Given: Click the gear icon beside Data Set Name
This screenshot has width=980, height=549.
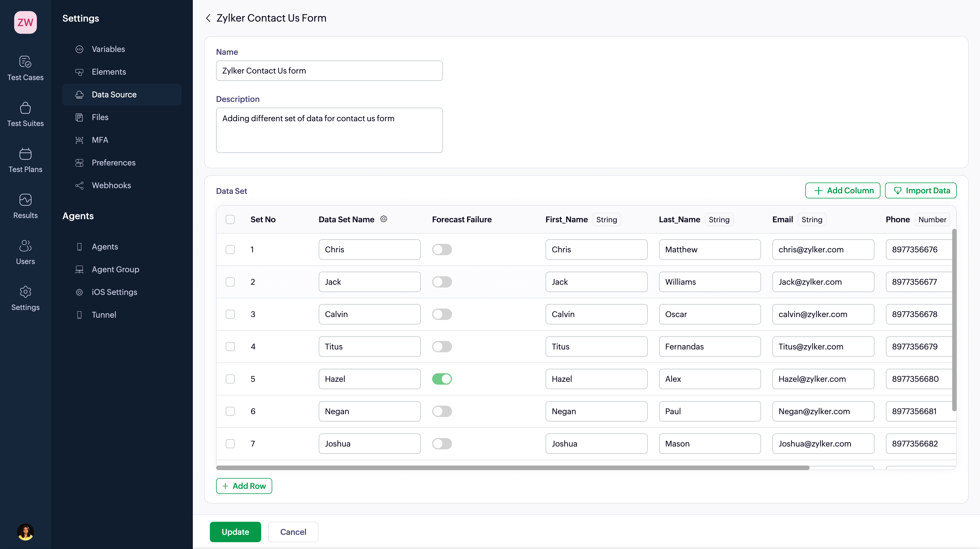Looking at the screenshot, I should (383, 219).
